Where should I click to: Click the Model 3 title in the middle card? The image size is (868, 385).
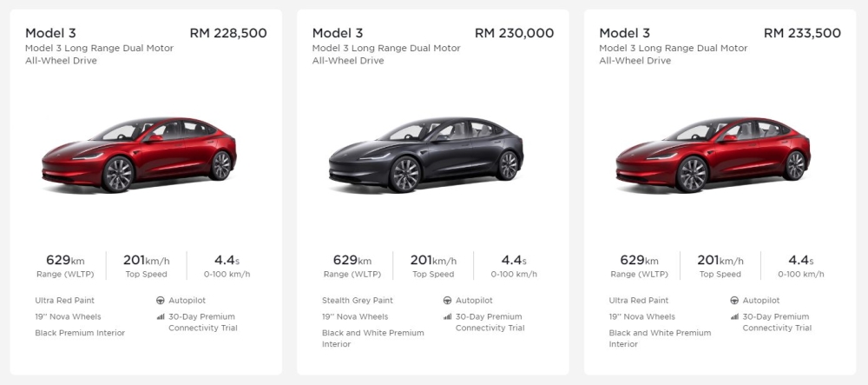coord(338,33)
